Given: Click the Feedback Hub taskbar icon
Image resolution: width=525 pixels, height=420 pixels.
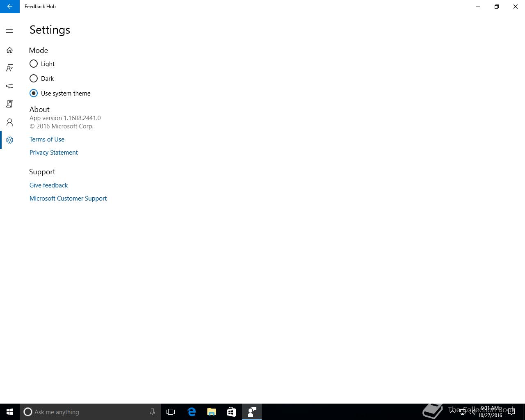Looking at the screenshot, I should [252, 412].
